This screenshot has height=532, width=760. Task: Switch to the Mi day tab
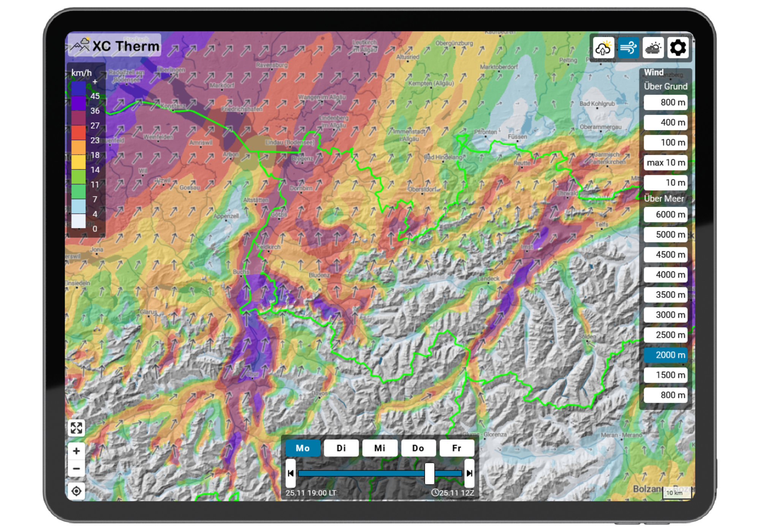[380, 448]
